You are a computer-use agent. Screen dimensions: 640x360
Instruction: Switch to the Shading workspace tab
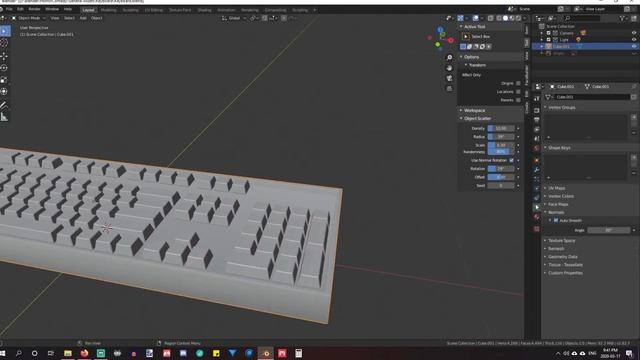pos(204,10)
